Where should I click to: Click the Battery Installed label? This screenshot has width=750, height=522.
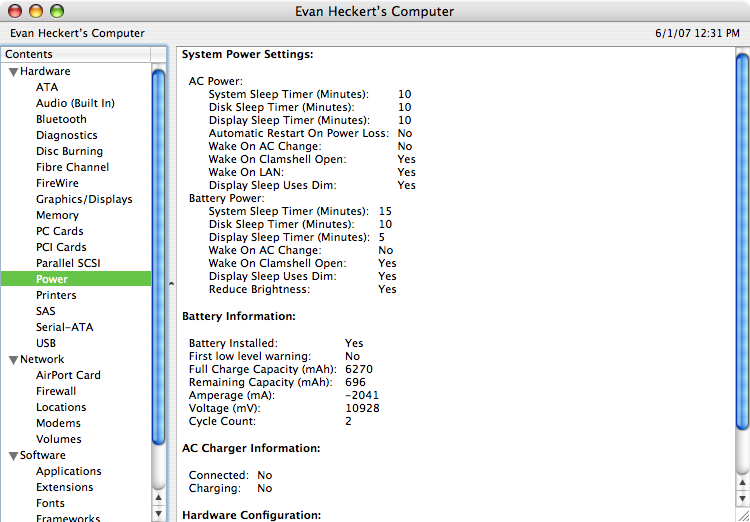(x=233, y=344)
